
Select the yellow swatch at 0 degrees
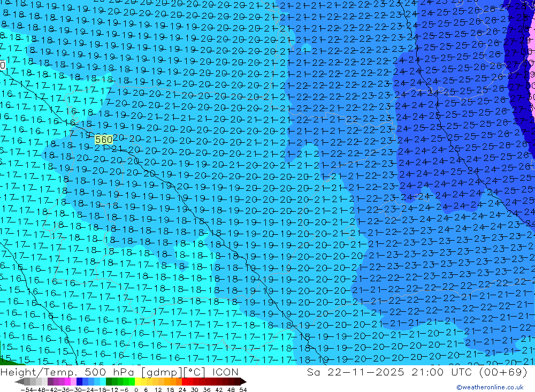137,382
